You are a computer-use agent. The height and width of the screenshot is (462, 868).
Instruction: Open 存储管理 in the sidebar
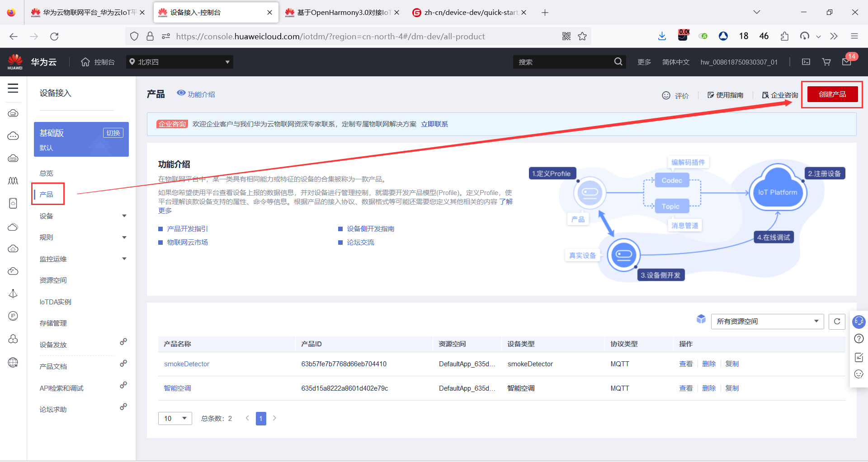pos(53,323)
